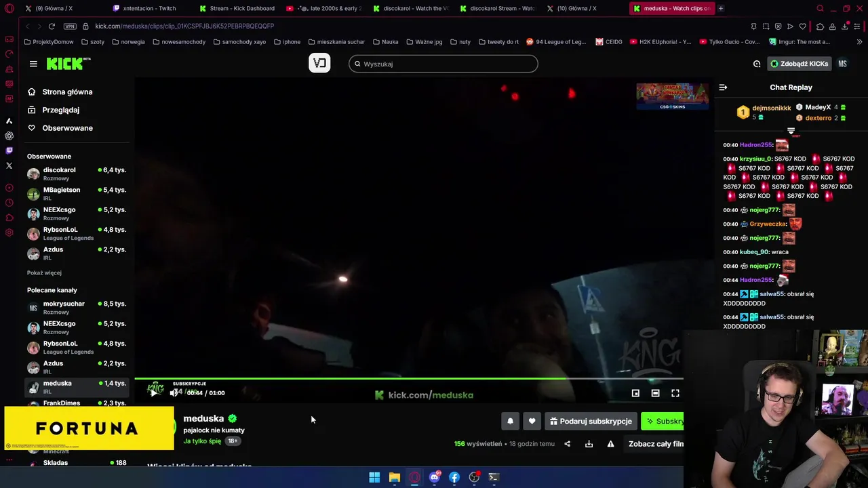Open norwegia bookmarks folder
This screenshot has height=488, width=868.
[x=128, y=41]
